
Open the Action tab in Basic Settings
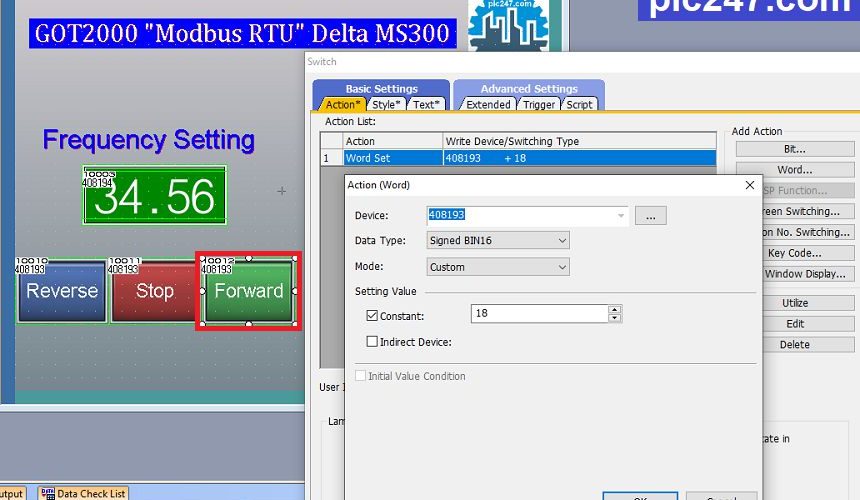pos(342,104)
